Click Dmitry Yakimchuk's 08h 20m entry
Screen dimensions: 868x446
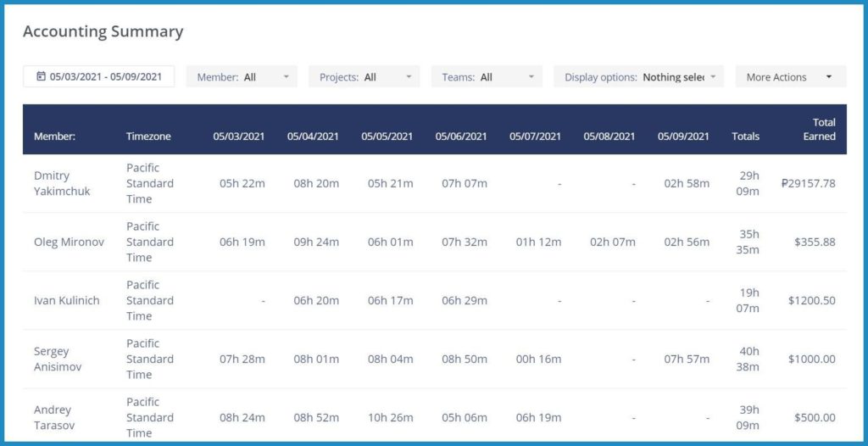pos(316,183)
